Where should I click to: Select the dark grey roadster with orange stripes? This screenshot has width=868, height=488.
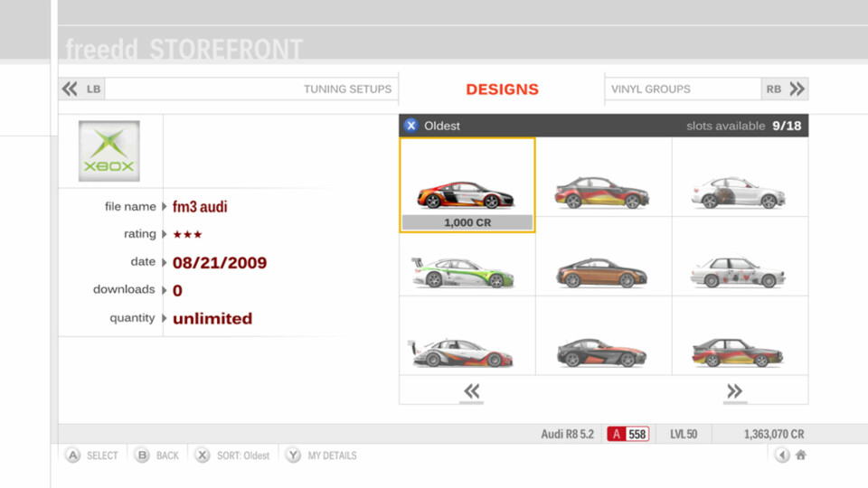coord(601,352)
